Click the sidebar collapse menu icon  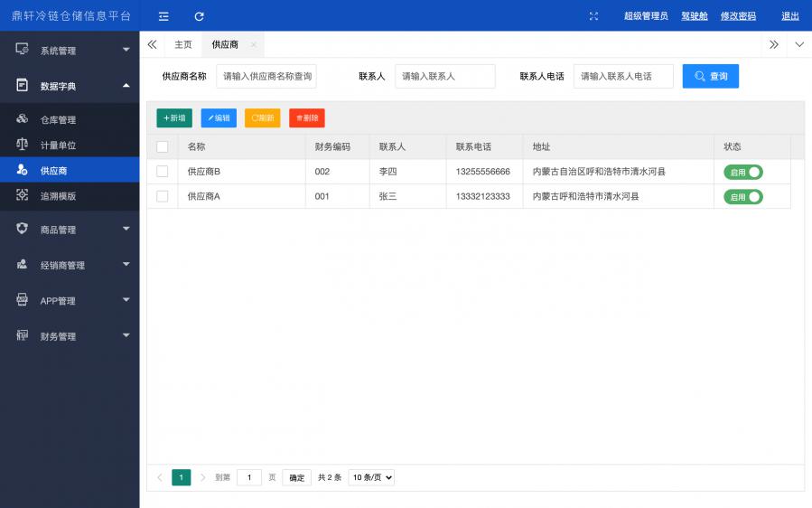[163, 16]
